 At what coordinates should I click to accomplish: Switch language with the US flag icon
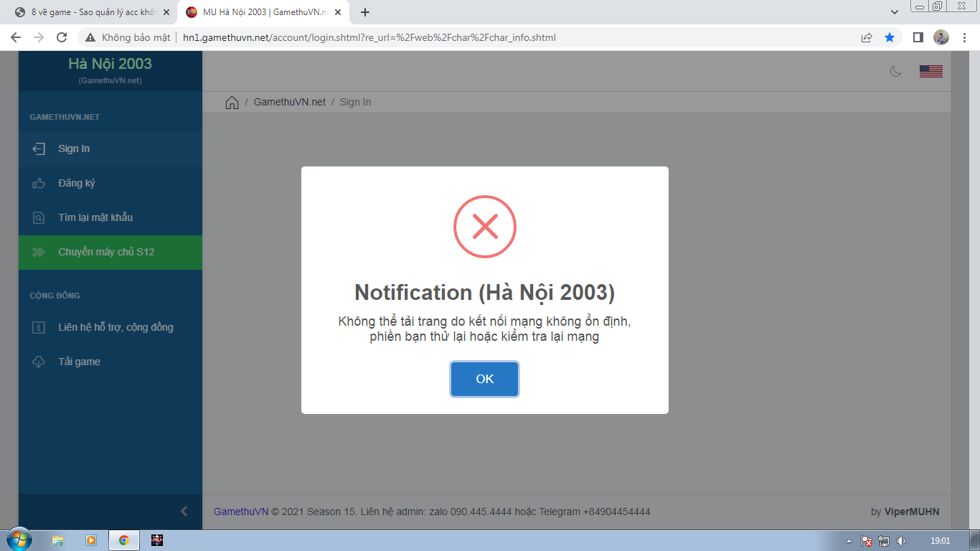(x=930, y=71)
